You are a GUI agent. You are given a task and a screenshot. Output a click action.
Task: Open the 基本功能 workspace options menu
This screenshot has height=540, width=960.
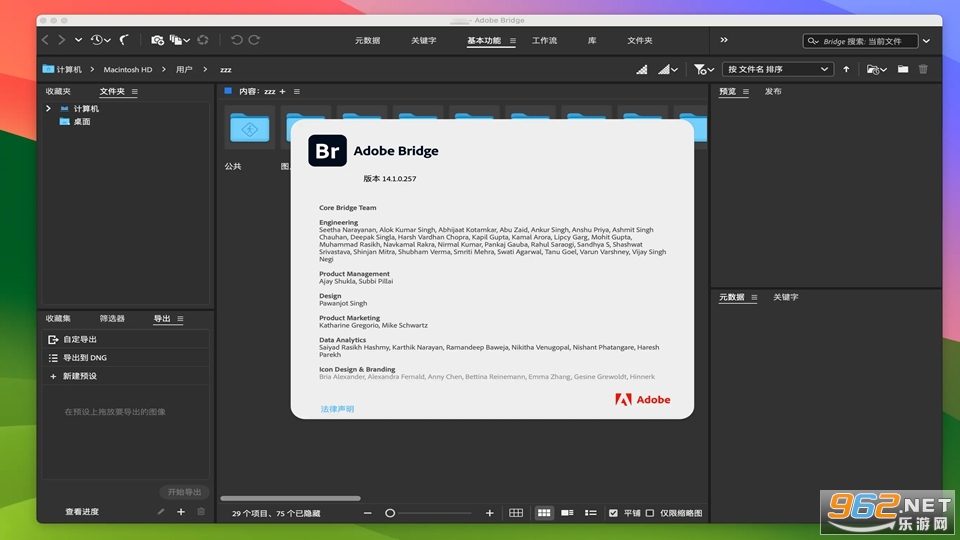513,41
